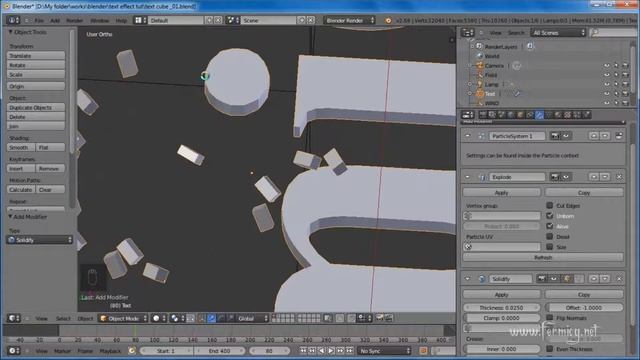Open the Blender Render engine dropdown
Viewport: 640px width, 360px height.
coord(349,20)
